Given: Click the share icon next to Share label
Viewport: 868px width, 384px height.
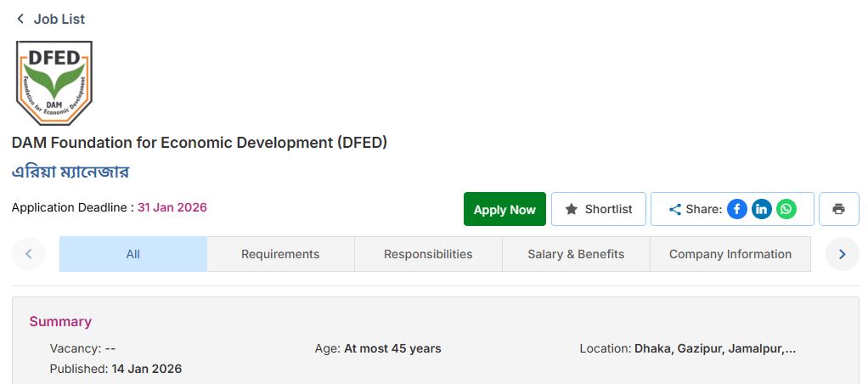Looking at the screenshot, I should click(675, 209).
